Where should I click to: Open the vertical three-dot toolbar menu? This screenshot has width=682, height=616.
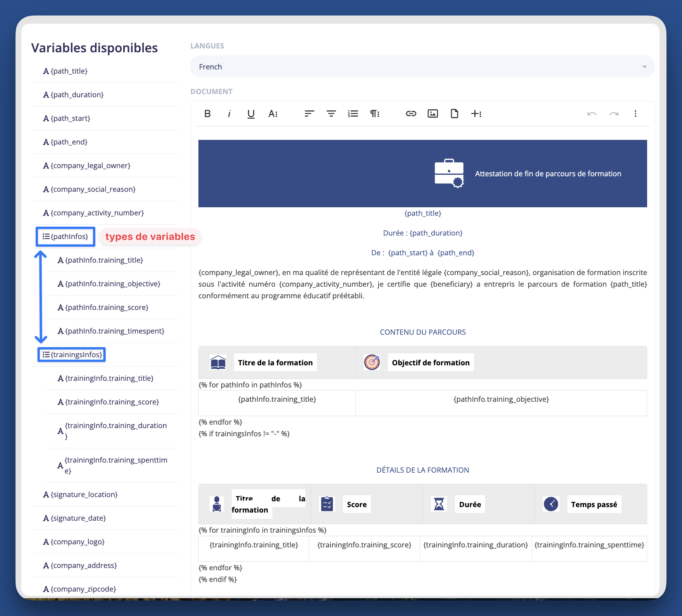[635, 114]
